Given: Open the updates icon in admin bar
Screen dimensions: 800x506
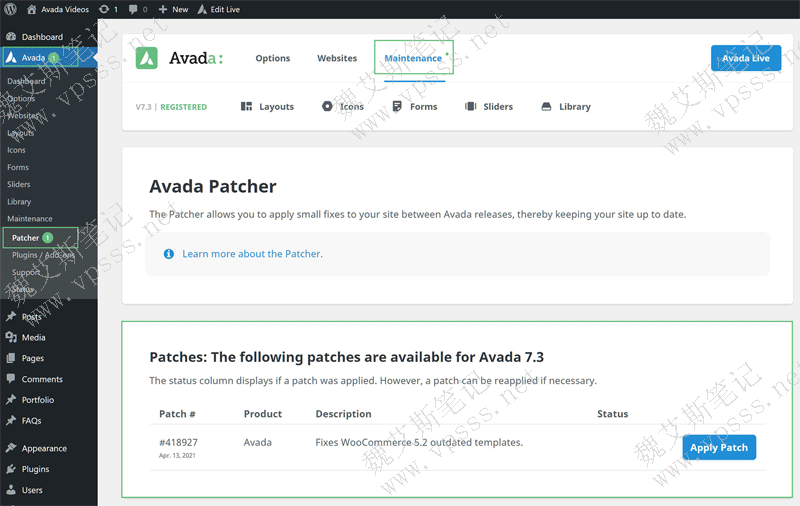Looking at the screenshot, I should point(108,9).
